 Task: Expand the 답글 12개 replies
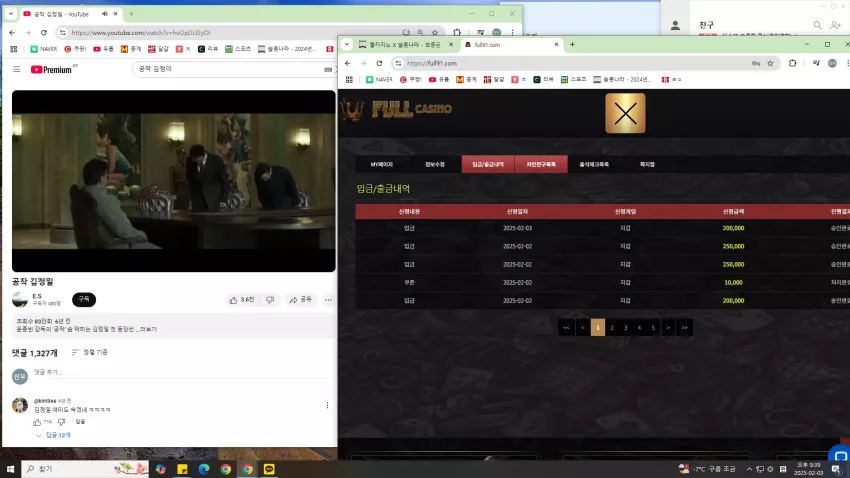[x=54, y=435]
